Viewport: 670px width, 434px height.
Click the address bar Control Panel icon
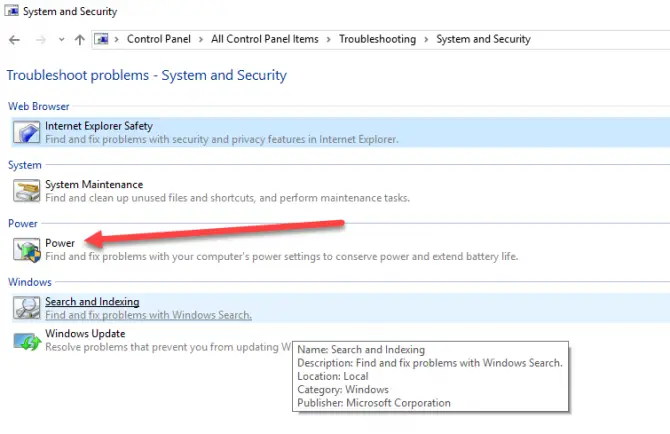point(101,39)
